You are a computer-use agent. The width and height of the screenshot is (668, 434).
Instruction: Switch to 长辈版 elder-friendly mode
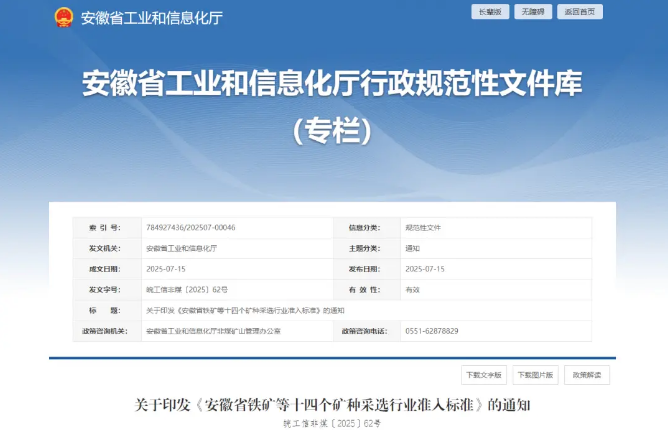(491, 12)
